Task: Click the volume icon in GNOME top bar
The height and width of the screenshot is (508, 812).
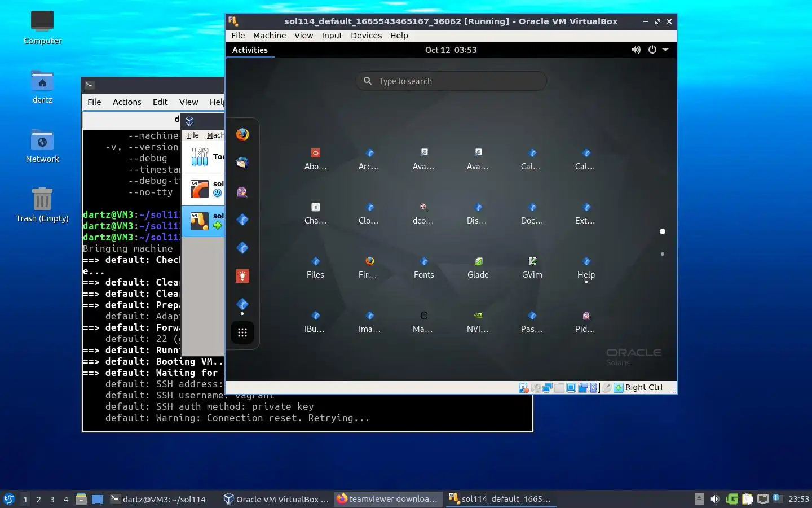Action: tap(636, 50)
